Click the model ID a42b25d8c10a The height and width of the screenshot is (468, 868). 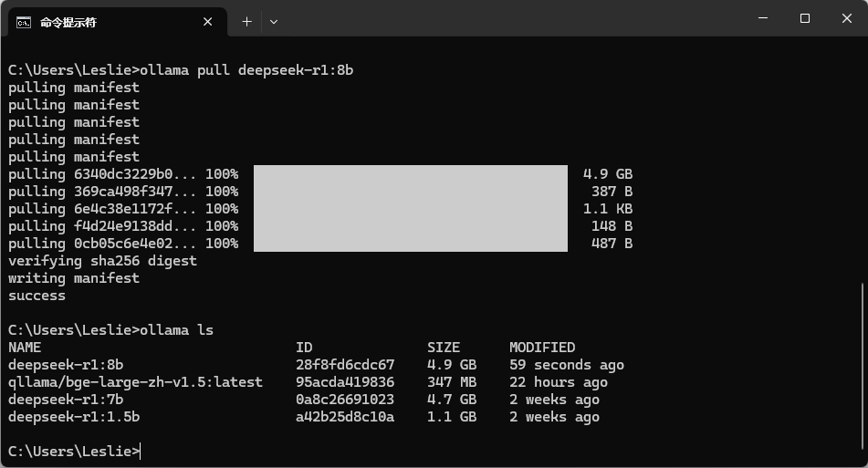345,417
